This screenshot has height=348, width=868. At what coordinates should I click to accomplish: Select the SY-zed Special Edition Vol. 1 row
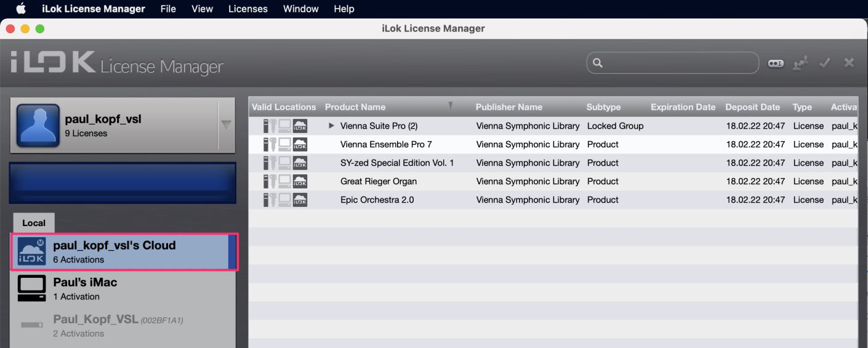tap(553, 163)
